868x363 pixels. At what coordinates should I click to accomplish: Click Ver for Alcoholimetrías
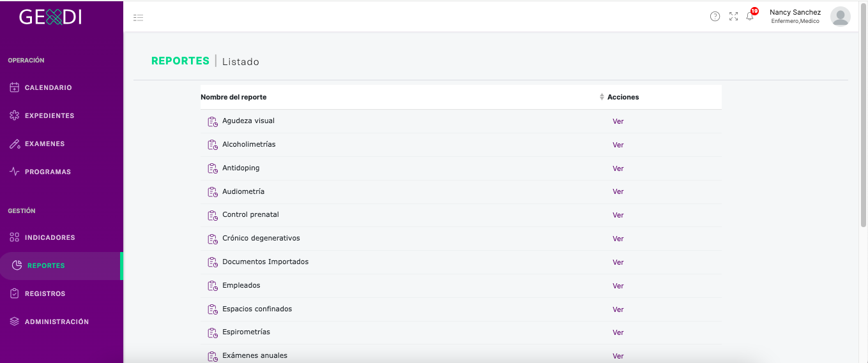618,145
